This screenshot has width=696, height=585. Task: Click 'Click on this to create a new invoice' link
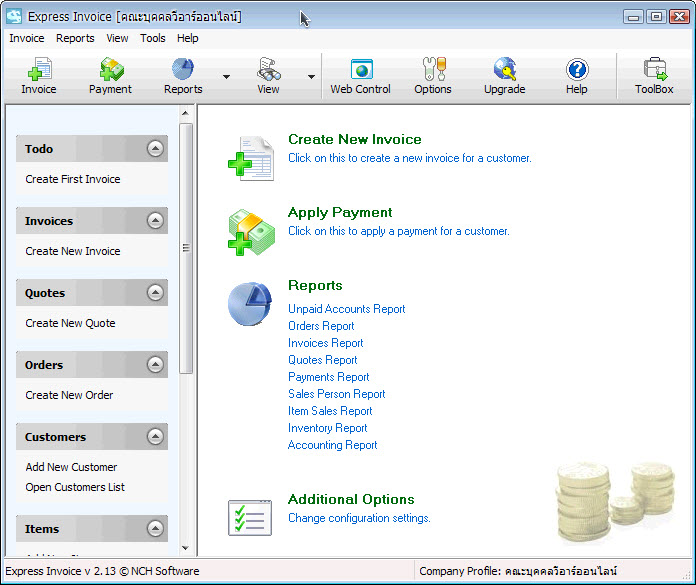tap(410, 158)
